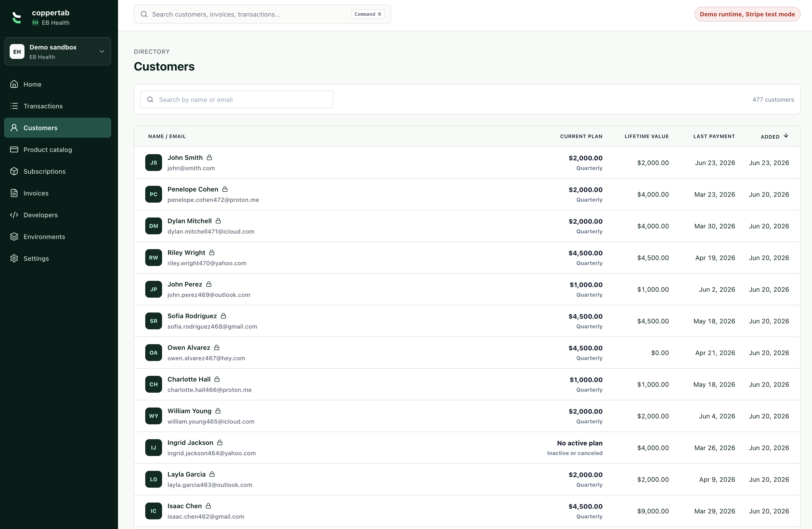Focus the global search customers, invoices field
Image resolution: width=812 pixels, height=529 pixels.
click(262, 14)
